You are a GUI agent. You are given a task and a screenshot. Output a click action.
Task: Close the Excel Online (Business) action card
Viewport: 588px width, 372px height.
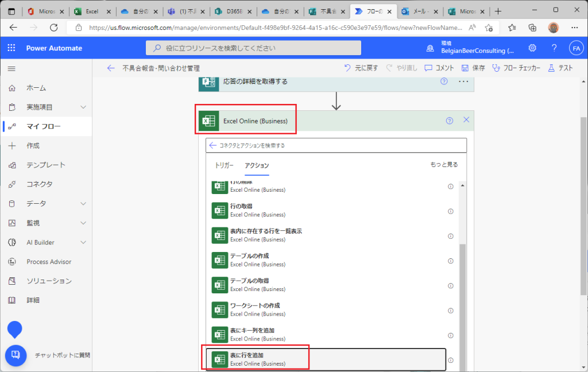tap(466, 119)
